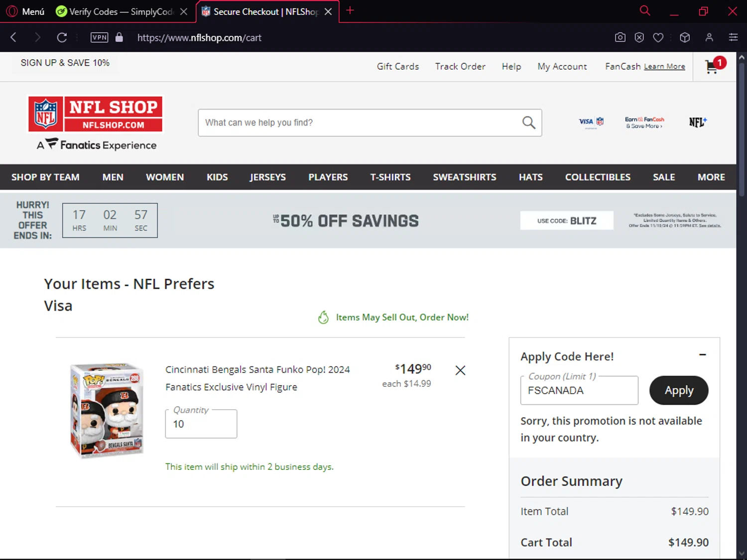Click the countdown timer box
The image size is (747, 560).
click(110, 220)
